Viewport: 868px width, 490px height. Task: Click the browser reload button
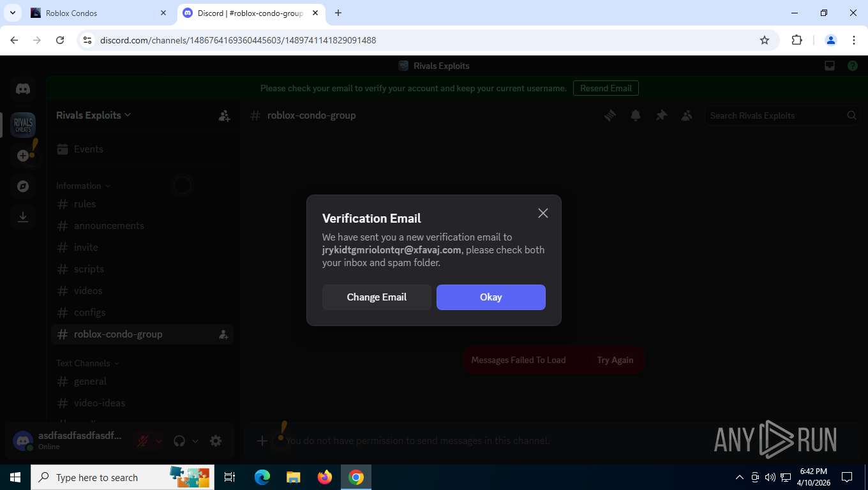click(60, 40)
